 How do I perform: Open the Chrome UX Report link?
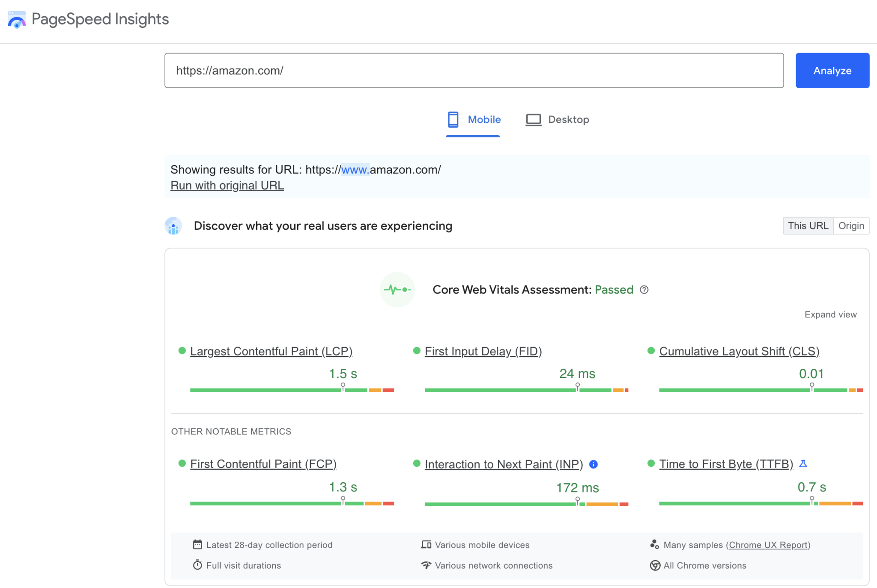769,545
